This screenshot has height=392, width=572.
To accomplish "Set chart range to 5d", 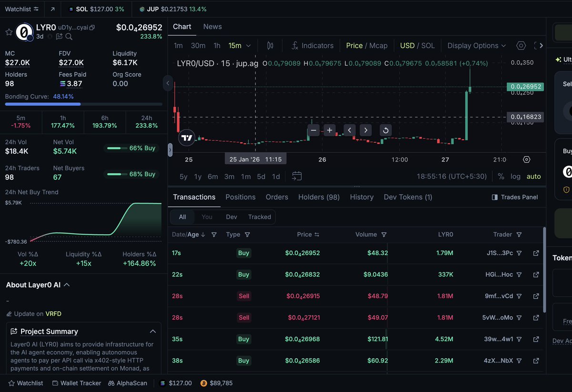I will 261,176.
